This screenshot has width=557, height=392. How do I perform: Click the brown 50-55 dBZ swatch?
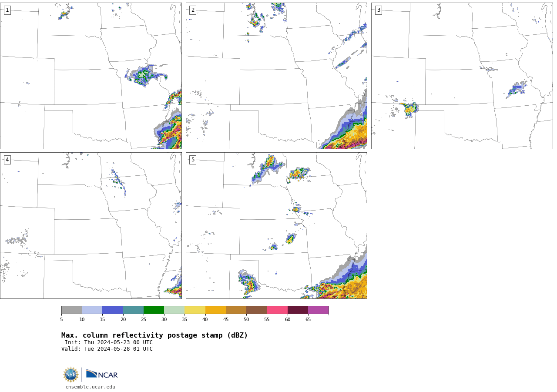pyautogui.click(x=257, y=310)
